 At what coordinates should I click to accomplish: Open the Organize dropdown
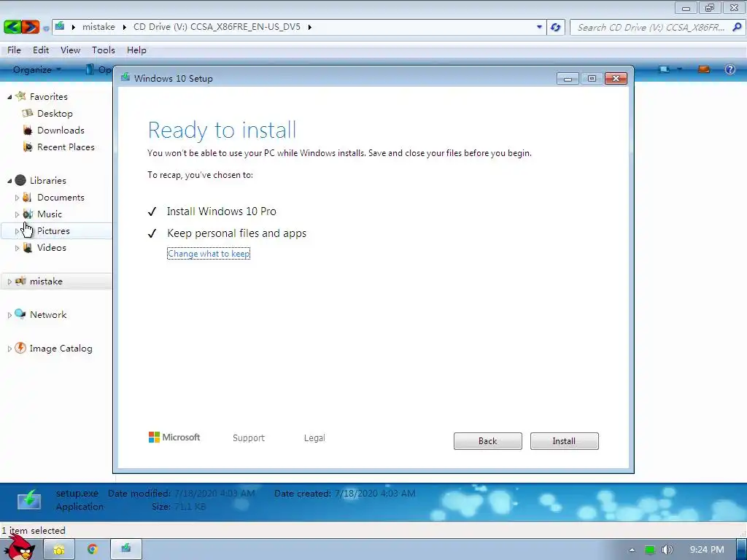pos(36,69)
